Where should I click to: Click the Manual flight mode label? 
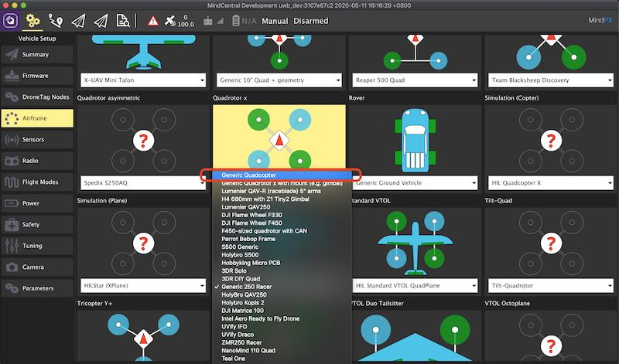275,21
